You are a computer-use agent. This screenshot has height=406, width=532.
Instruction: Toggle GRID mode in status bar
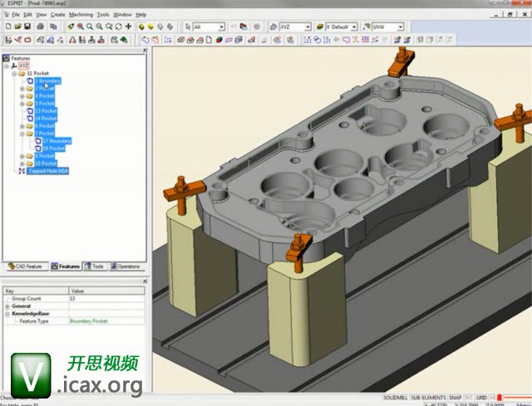tap(481, 398)
